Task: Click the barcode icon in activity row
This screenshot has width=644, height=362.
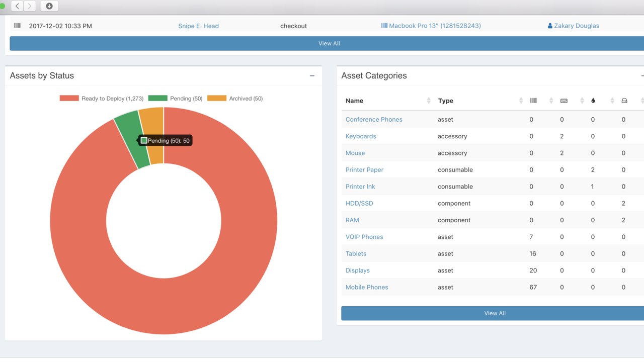Action: 17,26
